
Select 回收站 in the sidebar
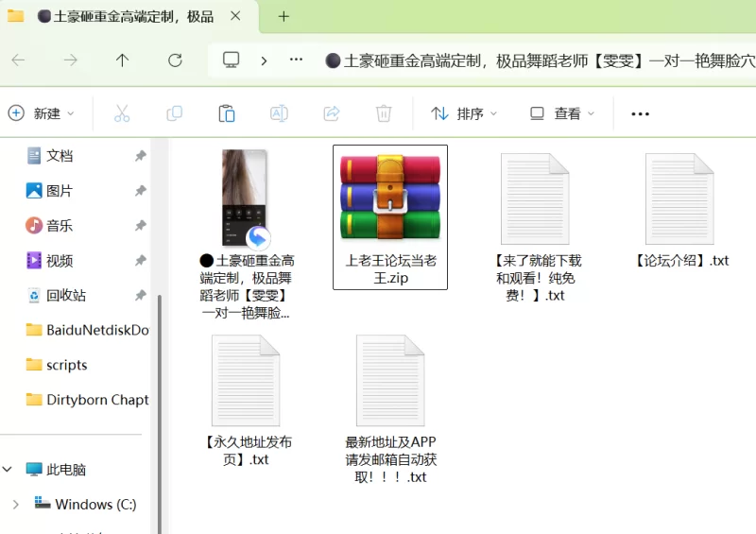pyautogui.click(x=66, y=296)
